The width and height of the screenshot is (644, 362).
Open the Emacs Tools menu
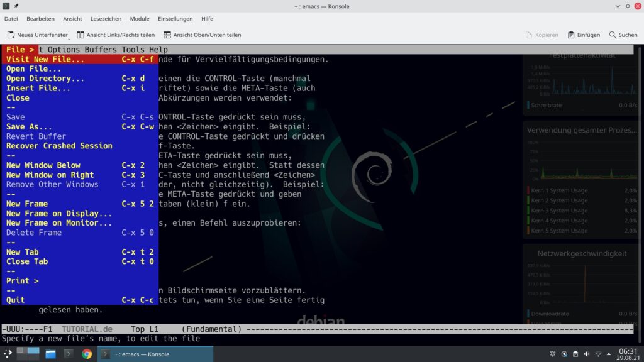pos(133,50)
